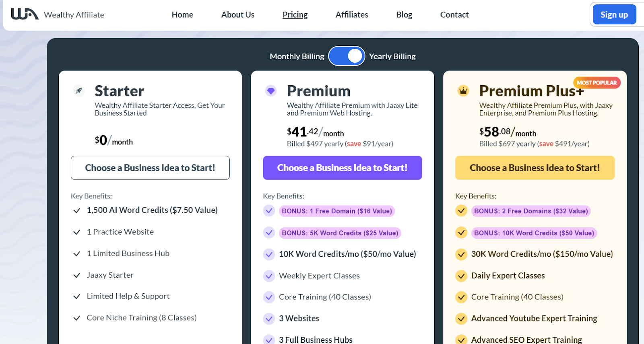This screenshot has width=644, height=344.
Task: Click the checkmark beside Jaaxy Starter
Action: click(x=76, y=275)
